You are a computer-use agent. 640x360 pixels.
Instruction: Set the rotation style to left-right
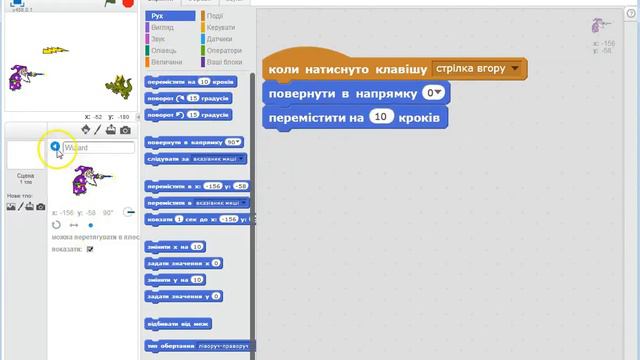[x=74, y=225]
